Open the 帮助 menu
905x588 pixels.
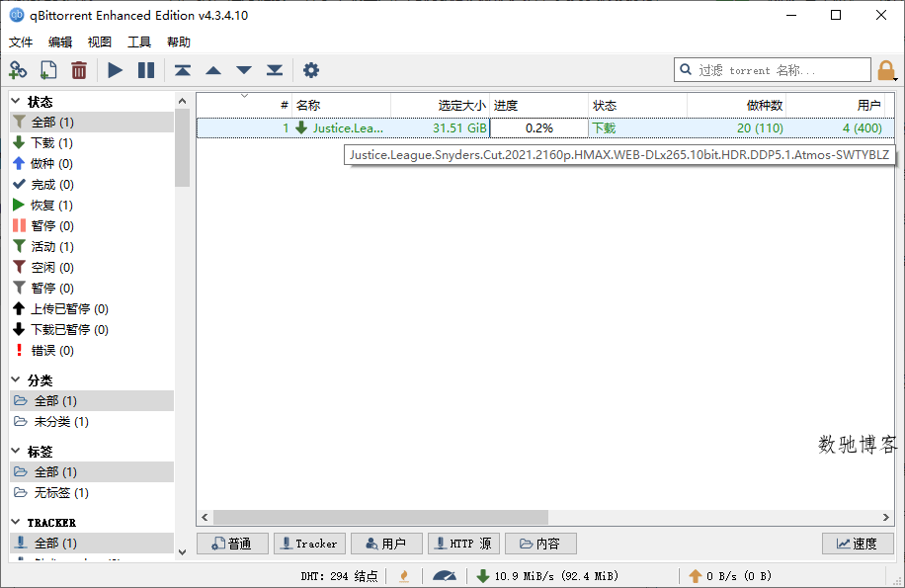(x=179, y=42)
